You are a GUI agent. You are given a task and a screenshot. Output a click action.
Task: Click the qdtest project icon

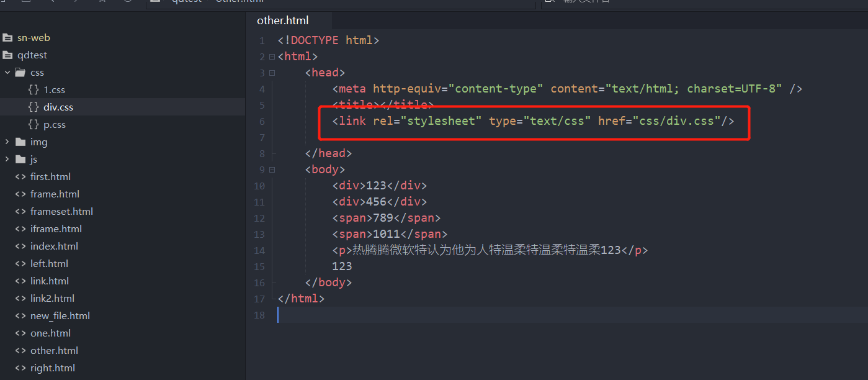click(x=7, y=55)
